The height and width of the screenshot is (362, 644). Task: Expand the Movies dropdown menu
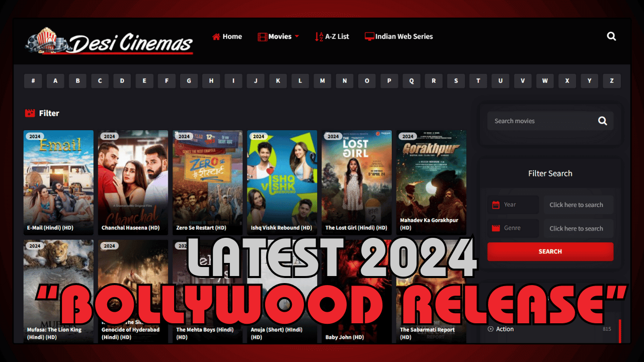pos(278,36)
